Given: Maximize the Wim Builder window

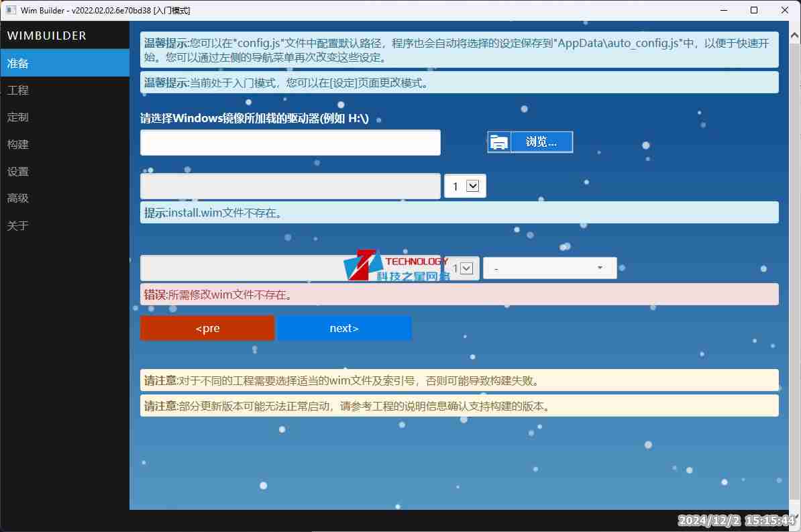Looking at the screenshot, I should [754, 10].
